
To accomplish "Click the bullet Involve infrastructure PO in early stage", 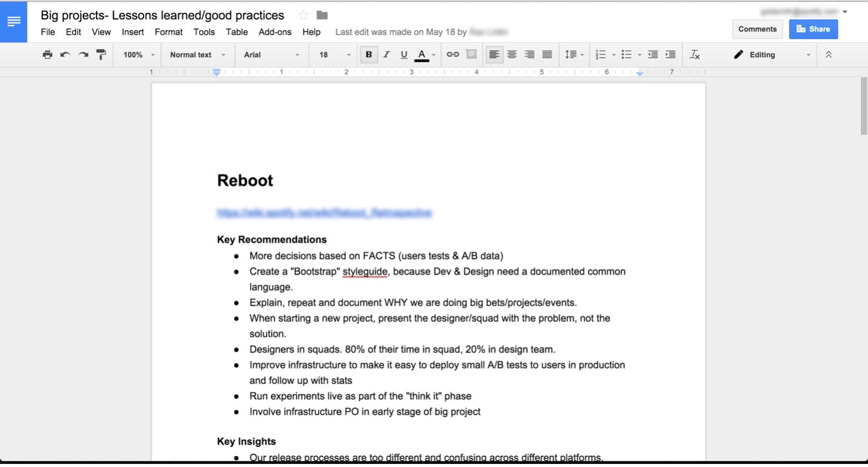I will click(365, 412).
